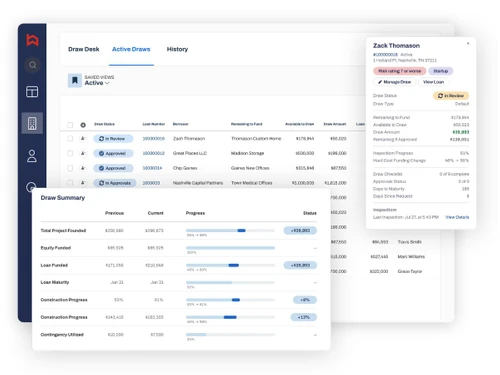Click Grace Taylor name in the table
The height and width of the screenshot is (375, 500).
[x=410, y=271]
